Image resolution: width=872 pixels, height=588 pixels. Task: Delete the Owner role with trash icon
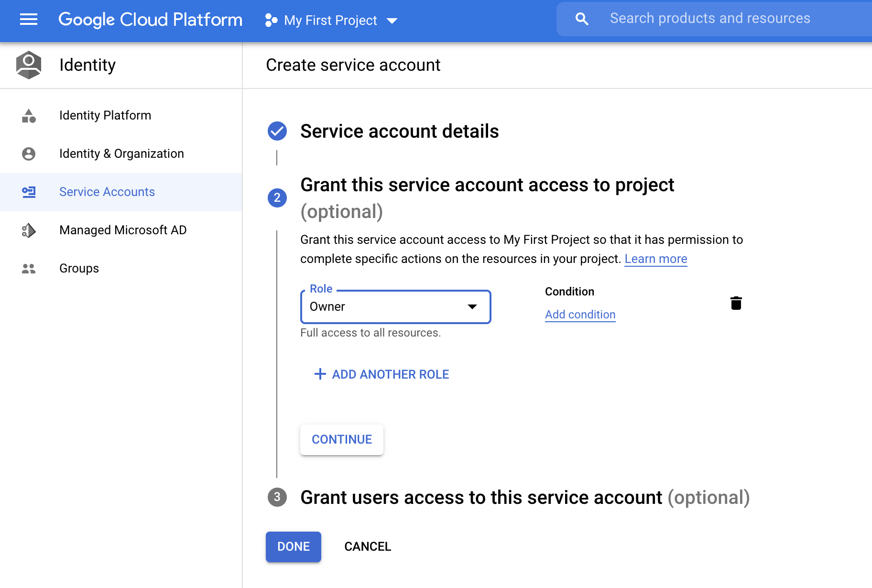[736, 303]
